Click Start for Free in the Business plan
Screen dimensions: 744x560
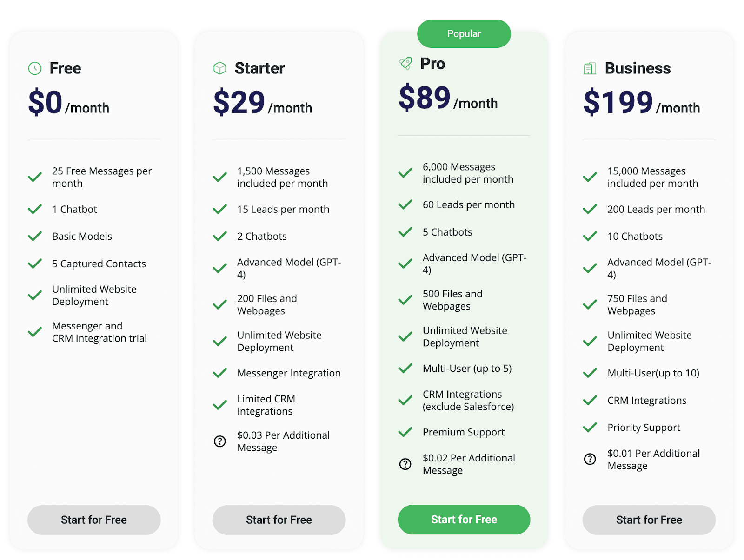point(649,520)
